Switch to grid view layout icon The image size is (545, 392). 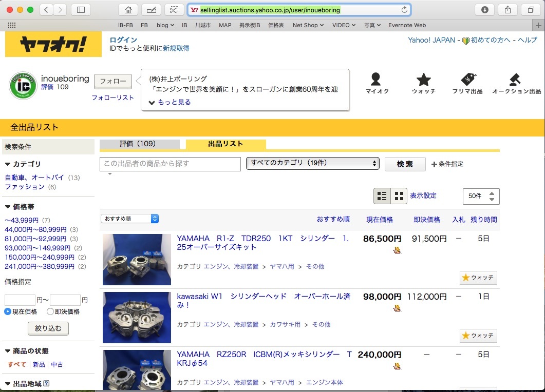(x=399, y=196)
